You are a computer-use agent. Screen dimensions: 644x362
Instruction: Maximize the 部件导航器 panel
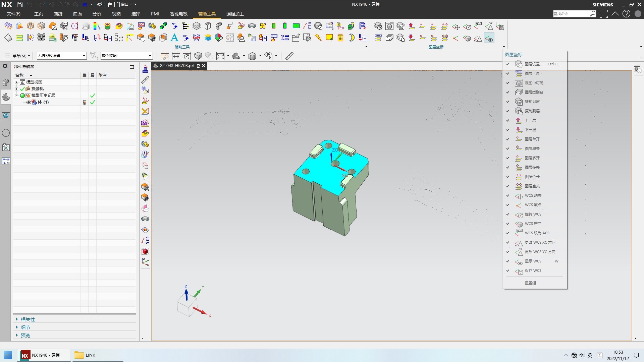132,67
